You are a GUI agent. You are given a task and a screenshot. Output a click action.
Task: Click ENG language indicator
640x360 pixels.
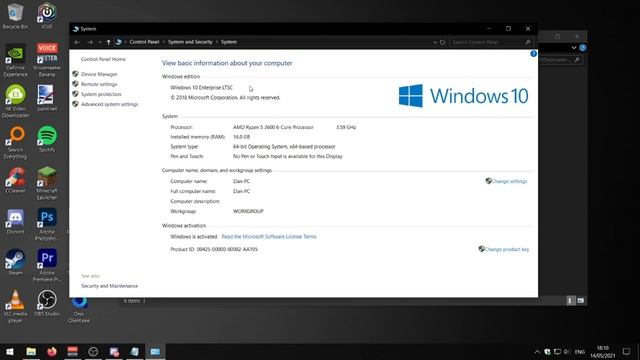pos(580,352)
